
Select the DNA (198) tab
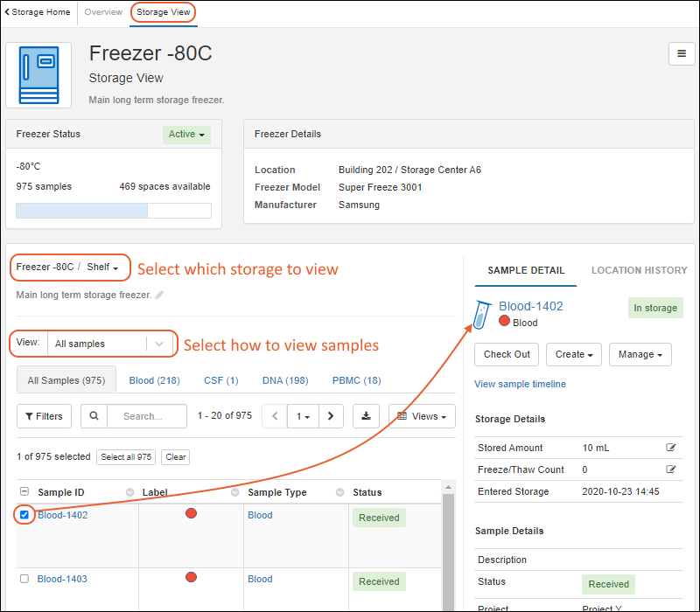(285, 380)
